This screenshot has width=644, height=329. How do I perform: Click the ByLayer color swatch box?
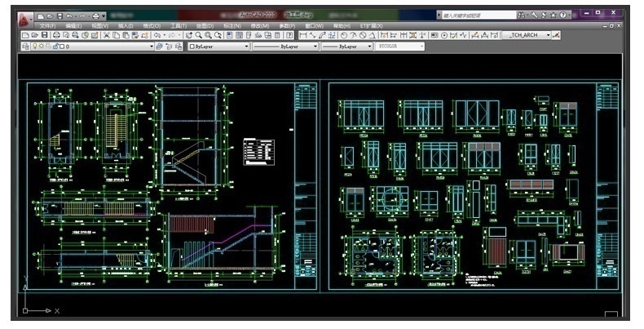pyautogui.click(x=192, y=47)
